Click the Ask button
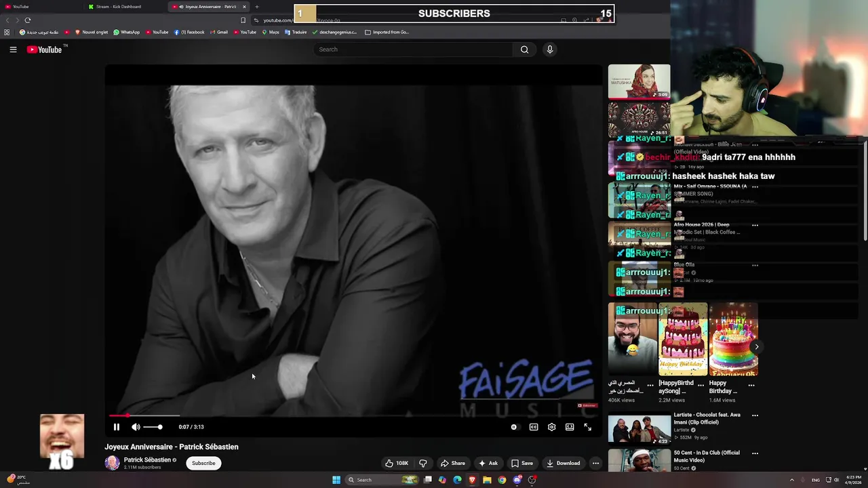 click(488, 463)
